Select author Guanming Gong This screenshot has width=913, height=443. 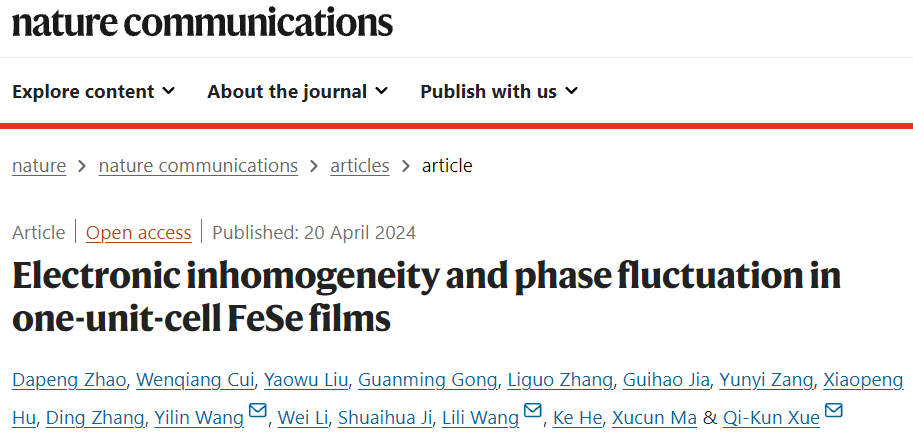coord(427,381)
